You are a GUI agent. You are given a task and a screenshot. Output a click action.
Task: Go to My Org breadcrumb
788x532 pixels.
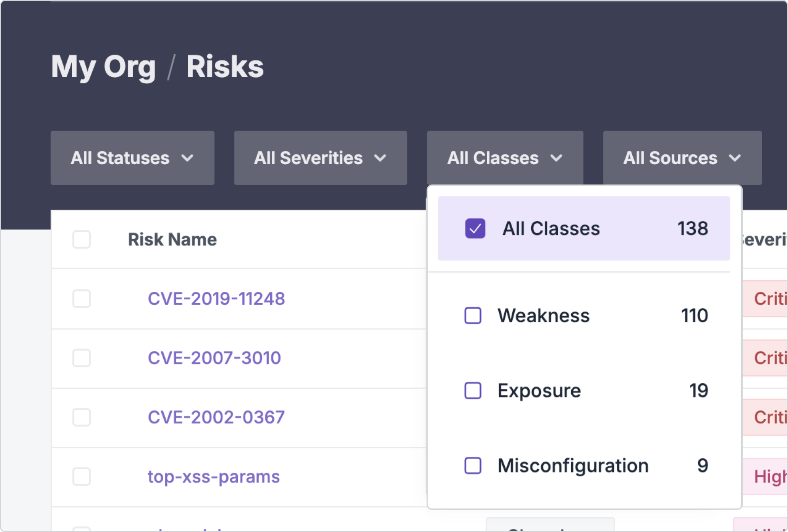(x=103, y=66)
